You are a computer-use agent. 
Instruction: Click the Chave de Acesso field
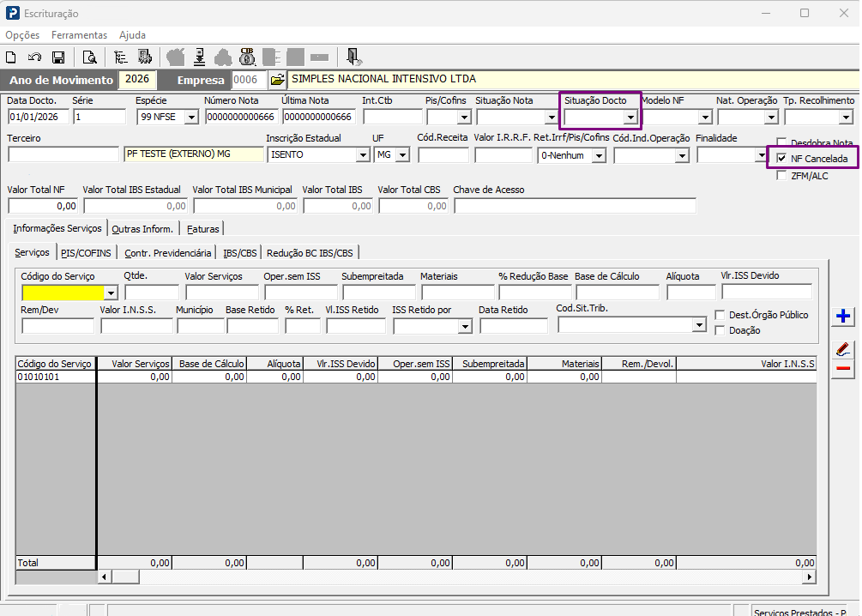(x=575, y=206)
